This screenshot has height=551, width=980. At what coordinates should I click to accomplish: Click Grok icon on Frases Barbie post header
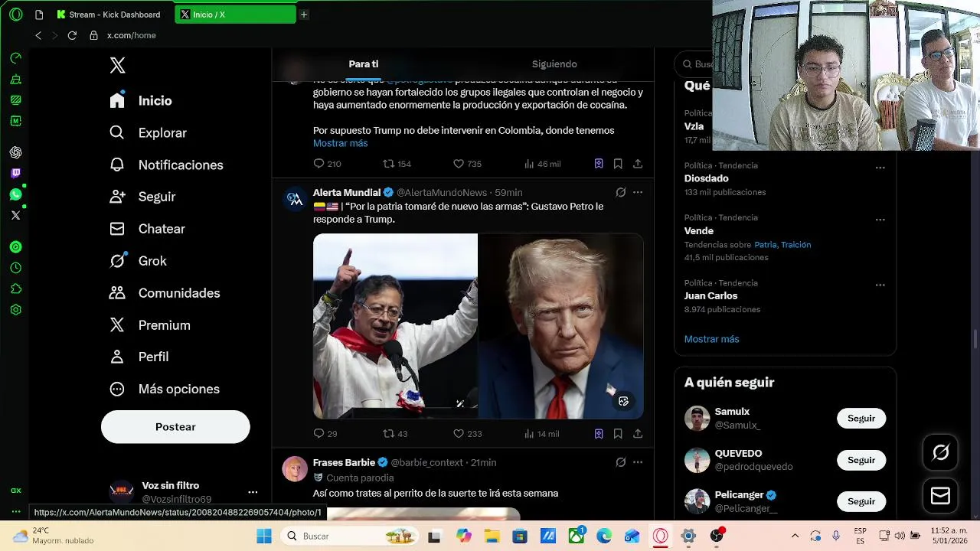pyautogui.click(x=620, y=462)
